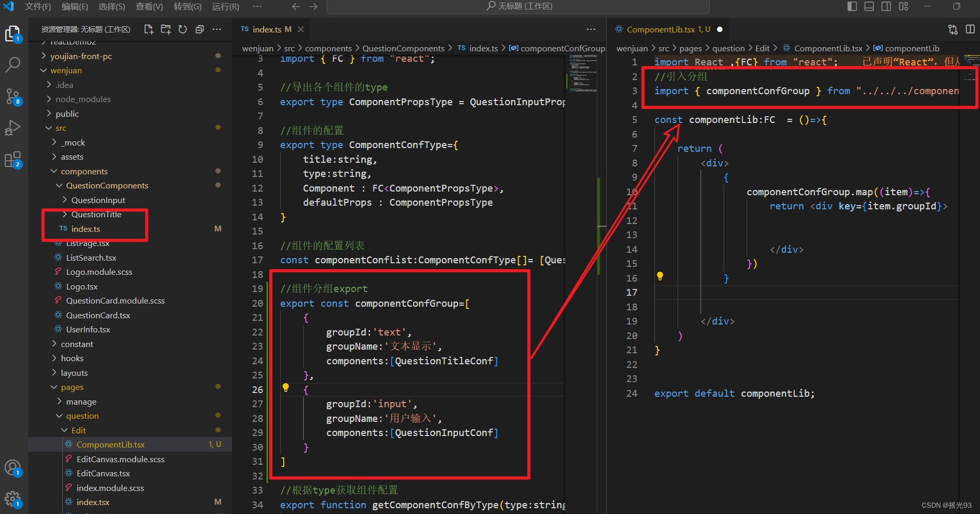This screenshot has width=980, height=514.
Task: Collapse the QuestionComponents folder
Action: [x=130, y=185]
